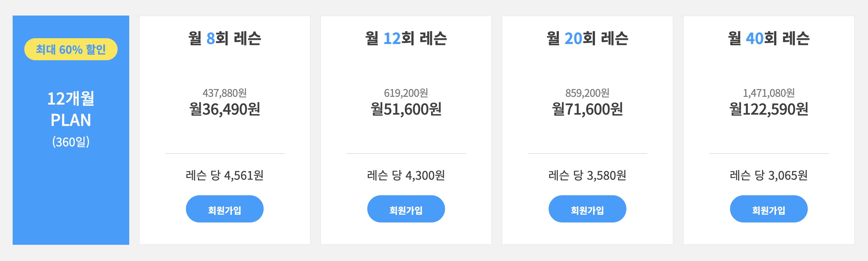
Task: Click 회원가입 under the 월 12회 레슨 plan
Action: click(x=406, y=209)
